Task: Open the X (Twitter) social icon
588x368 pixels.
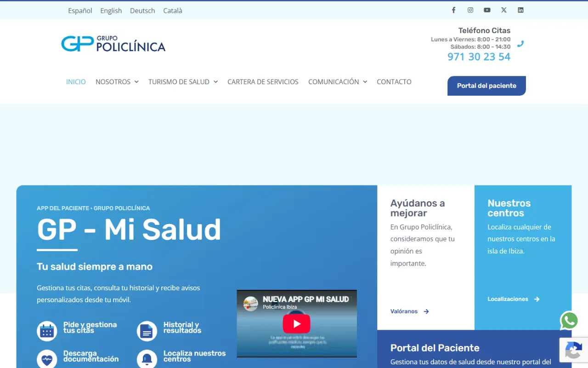Action: pos(504,10)
